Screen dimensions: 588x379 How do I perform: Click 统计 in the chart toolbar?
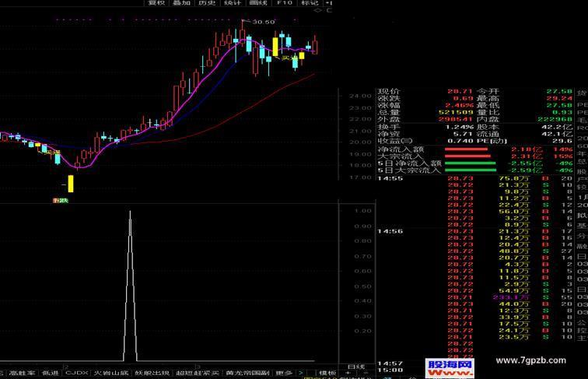233,2
